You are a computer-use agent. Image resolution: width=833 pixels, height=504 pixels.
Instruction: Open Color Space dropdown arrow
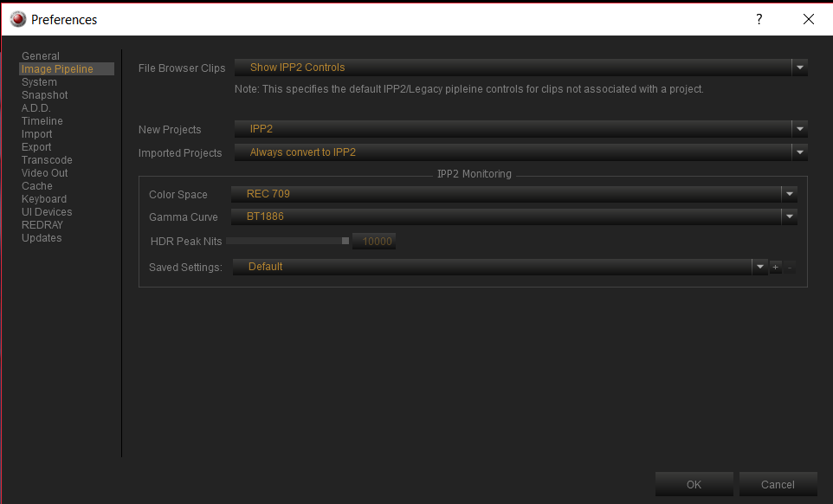pos(790,194)
